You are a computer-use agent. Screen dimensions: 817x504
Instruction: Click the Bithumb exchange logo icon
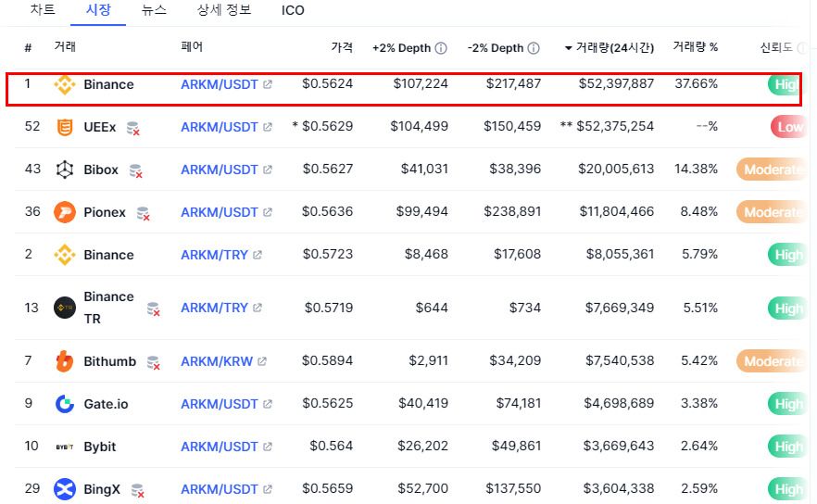click(x=65, y=361)
